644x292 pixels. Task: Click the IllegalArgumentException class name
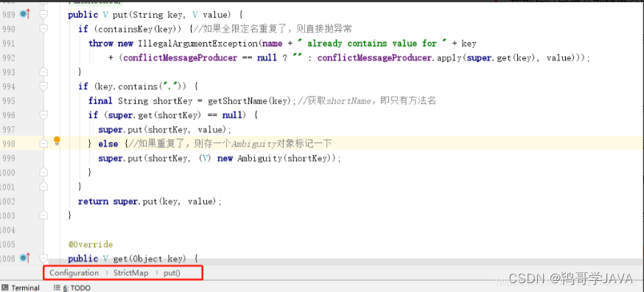[x=199, y=44]
